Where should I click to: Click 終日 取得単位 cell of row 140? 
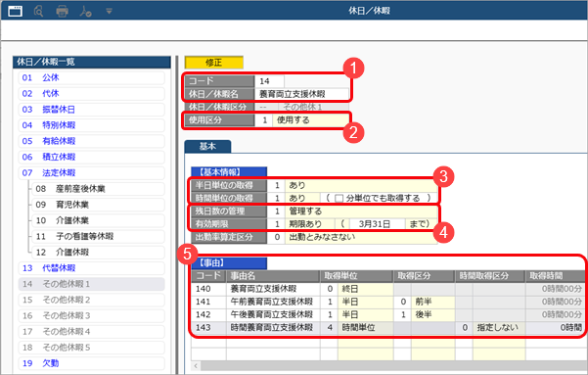[x=365, y=289]
